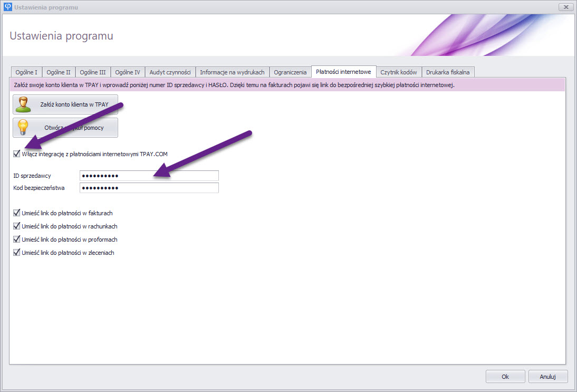This screenshot has height=392, width=577.
Task: Open the Ograniczenia tab
Action: [290, 72]
